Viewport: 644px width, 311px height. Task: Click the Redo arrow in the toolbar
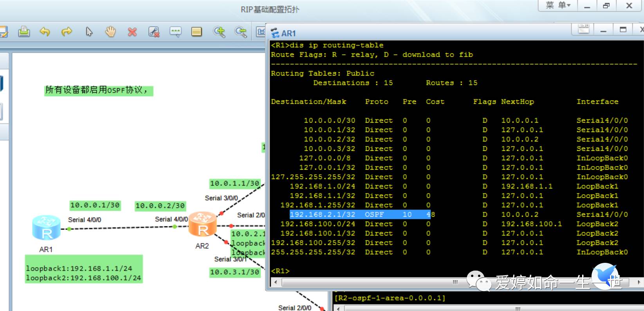tap(67, 32)
